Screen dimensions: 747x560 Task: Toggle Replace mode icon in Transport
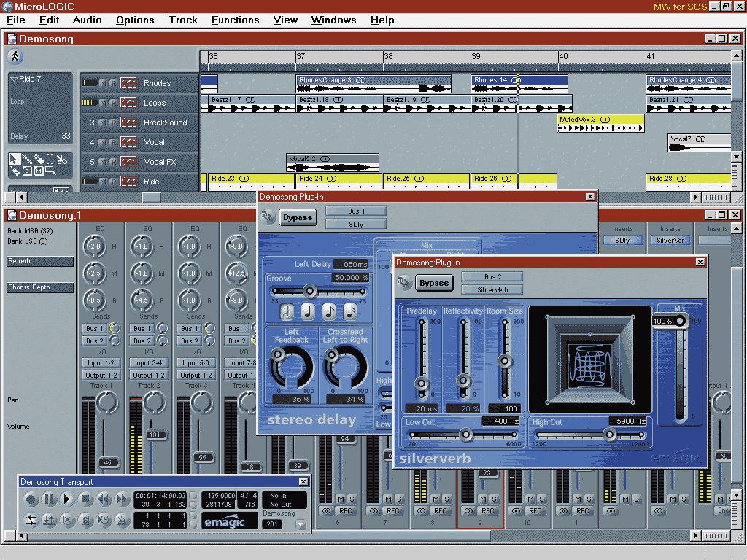pos(67,521)
